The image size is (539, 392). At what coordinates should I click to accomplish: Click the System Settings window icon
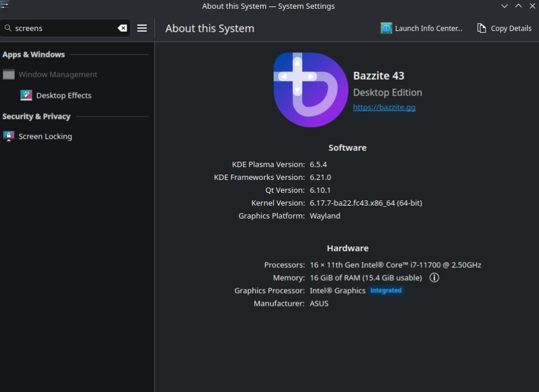pyautogui.click(x=5, y=5)
